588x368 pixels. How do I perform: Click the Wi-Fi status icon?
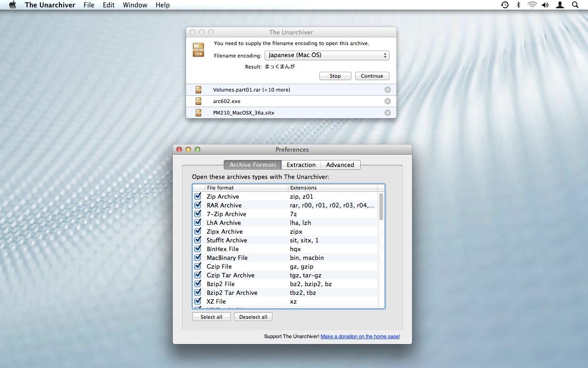click(532, 5)
